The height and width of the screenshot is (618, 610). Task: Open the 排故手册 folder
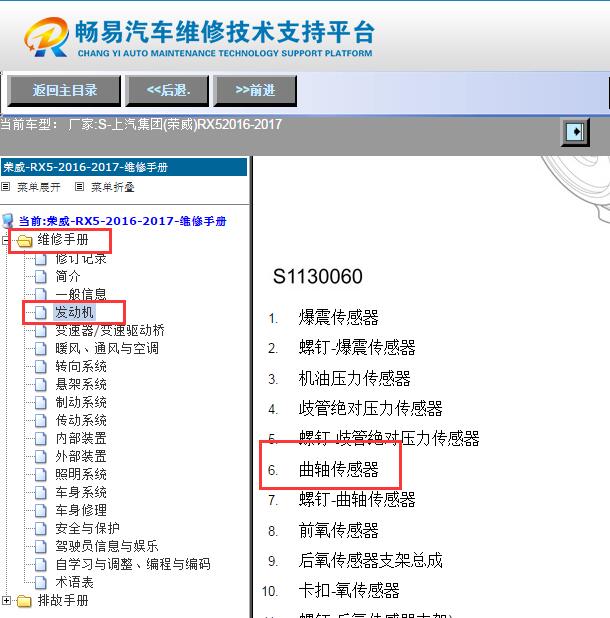pos(63,601)
